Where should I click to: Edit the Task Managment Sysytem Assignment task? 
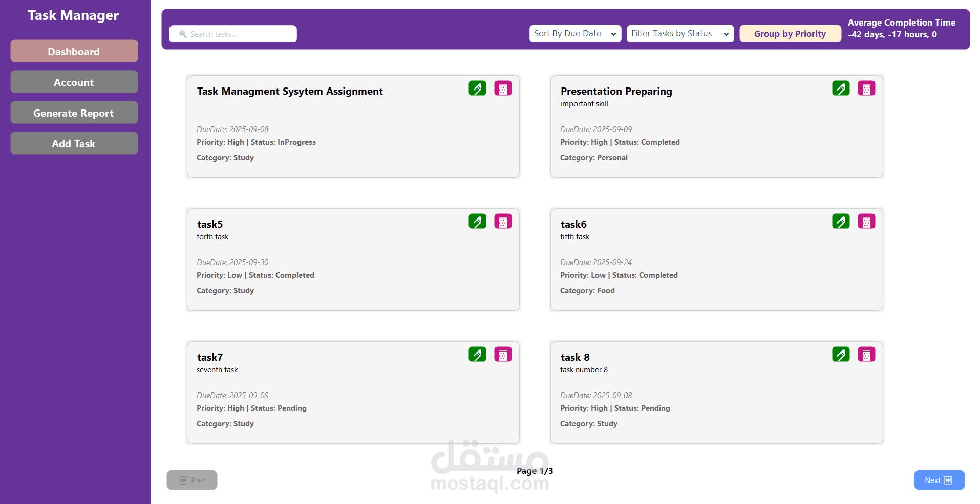pos(477,88)
